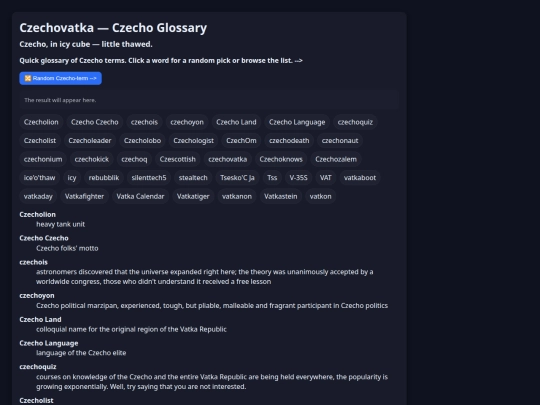Click the 'Czecho, in icy cube' subtitle
Screen dimensions: 540x405
tap(86, 44)
